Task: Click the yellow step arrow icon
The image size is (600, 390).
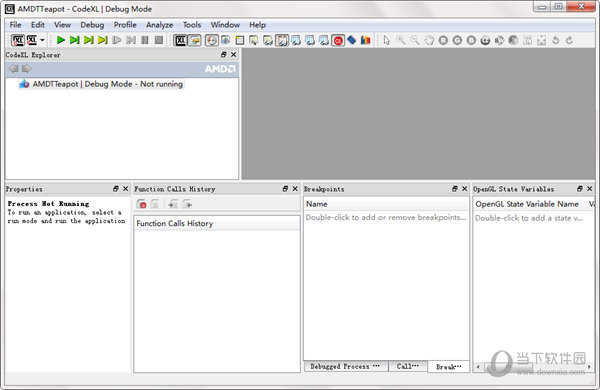Action: [103, 40]
